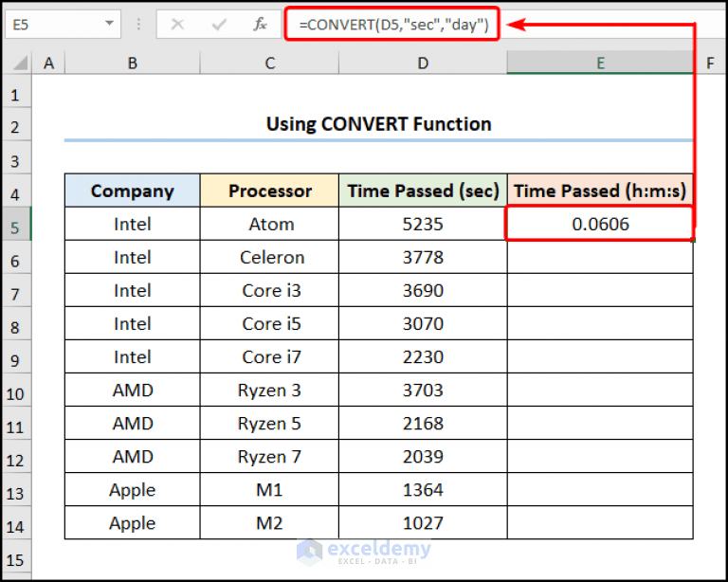Click the 'Time Passed (h:m:s)' header cell
728x582 pixels.
[x=600, y=191]
